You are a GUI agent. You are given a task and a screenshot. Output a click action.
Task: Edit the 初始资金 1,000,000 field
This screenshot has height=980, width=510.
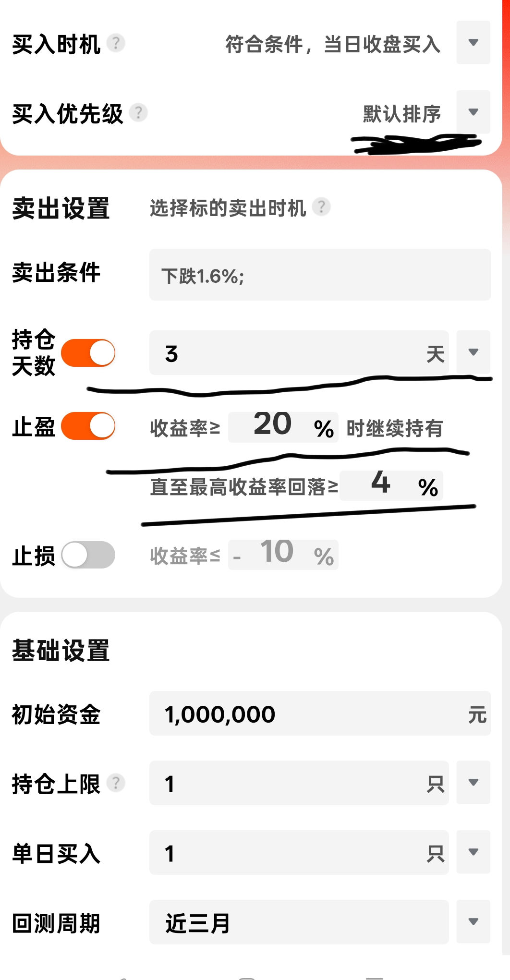[x=320, y=714]
